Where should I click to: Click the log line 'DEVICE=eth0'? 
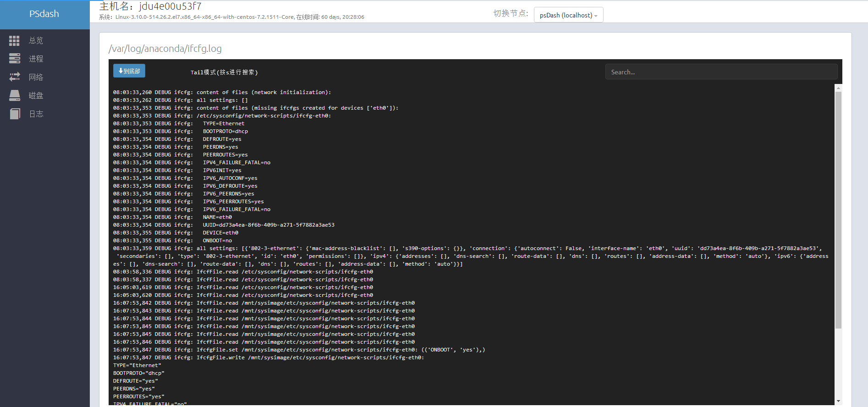(x=176, y=233)
